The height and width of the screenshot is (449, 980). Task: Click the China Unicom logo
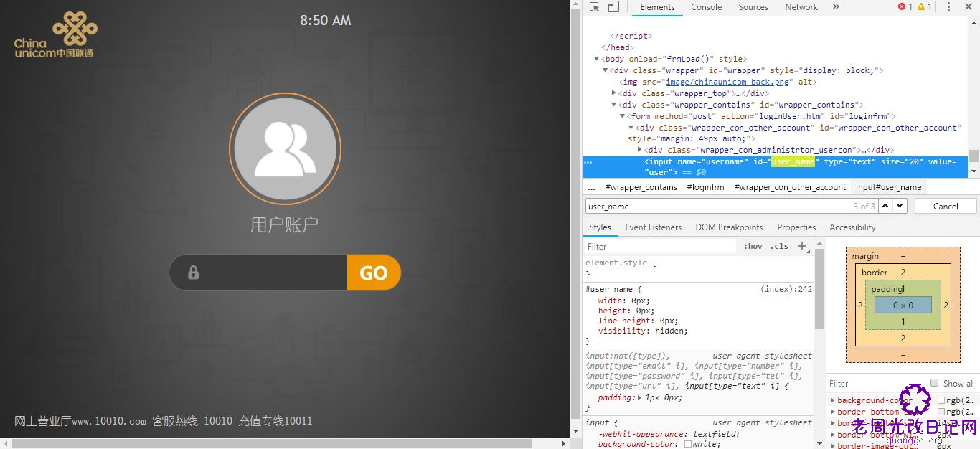tap(55, 34)
